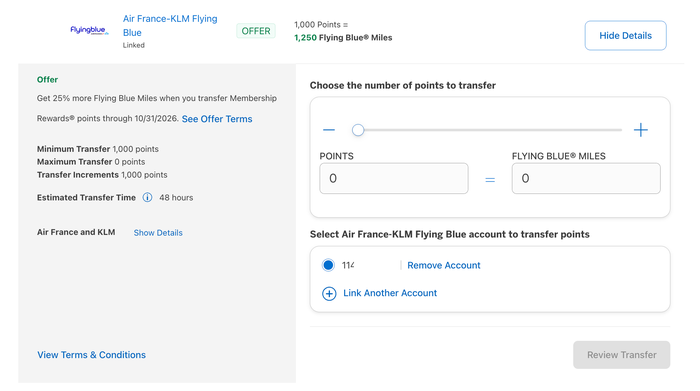Open the Estimated Transfer Time info icon
The height and width of the screenshot is (391, 700).
coord(147,197)
